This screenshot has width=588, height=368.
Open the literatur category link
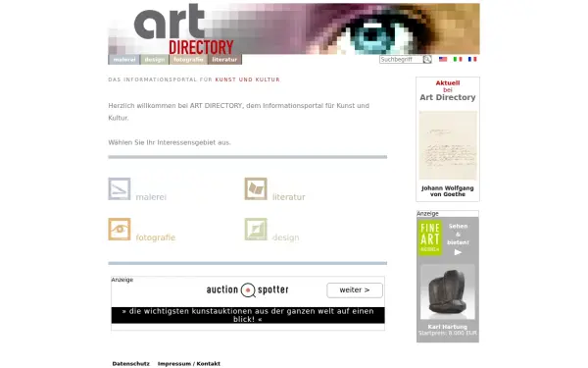[x=289, y=197]
